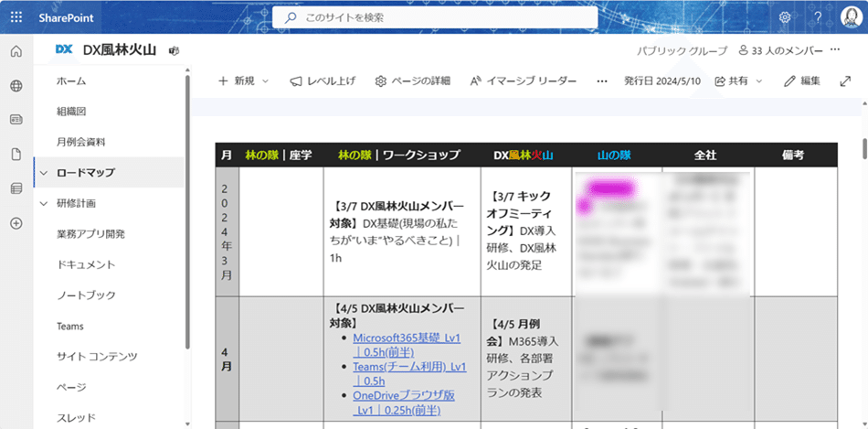Screen dimensions: 868x429
Task: Click the 発行日 2024/5/10 text
Action: (x=662, y=80)
